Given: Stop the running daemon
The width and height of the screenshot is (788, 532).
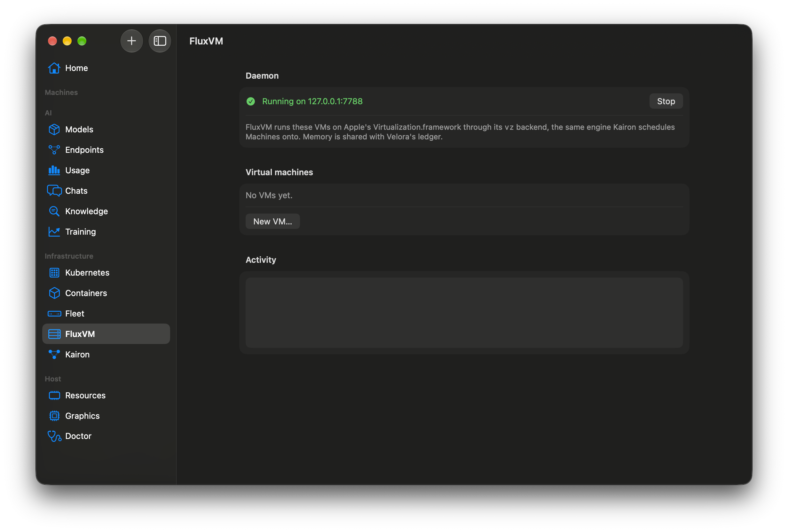Looking at the screenshot, I should (666, 101).
